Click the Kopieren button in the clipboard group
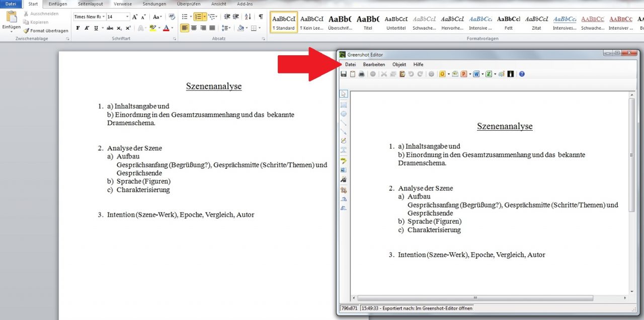644x320 pixels. [38, 22]
